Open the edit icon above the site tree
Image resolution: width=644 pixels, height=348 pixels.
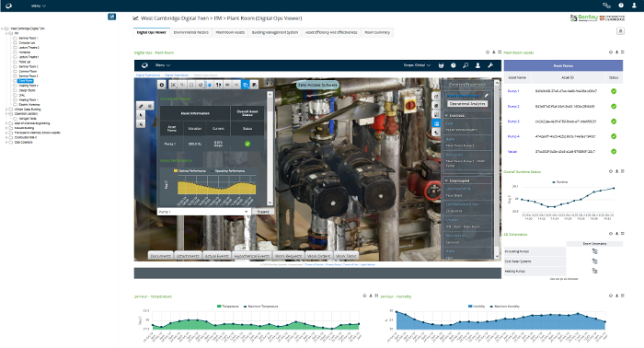click(x=111, y=17)
